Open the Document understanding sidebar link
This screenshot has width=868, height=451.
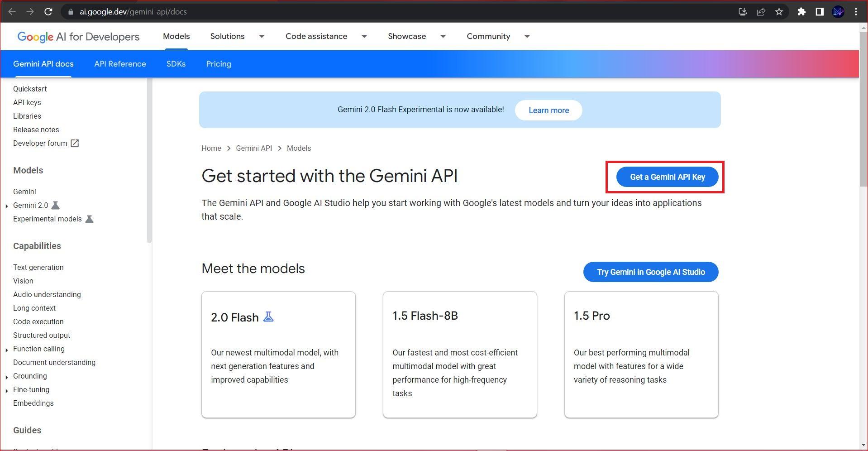click(x=54, y=362)
